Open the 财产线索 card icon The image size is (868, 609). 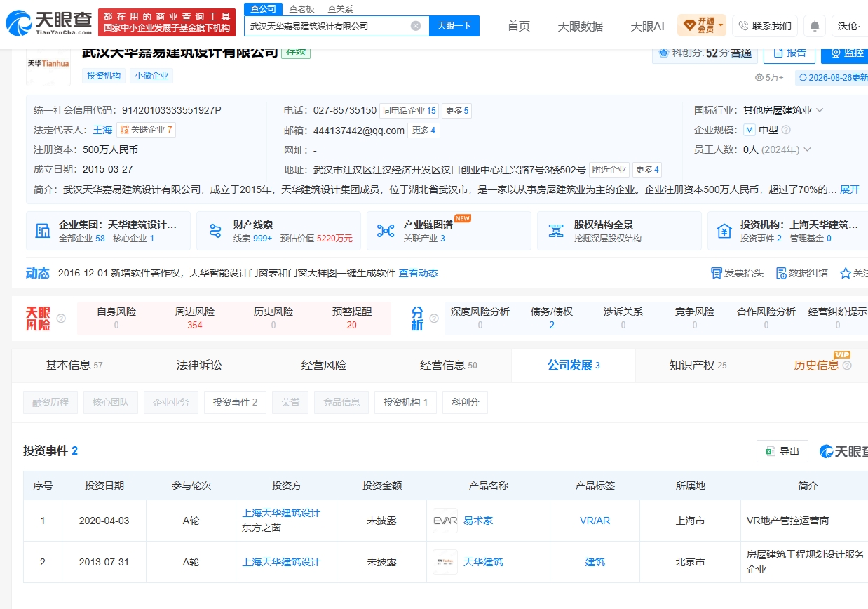[x=215, y=231]
